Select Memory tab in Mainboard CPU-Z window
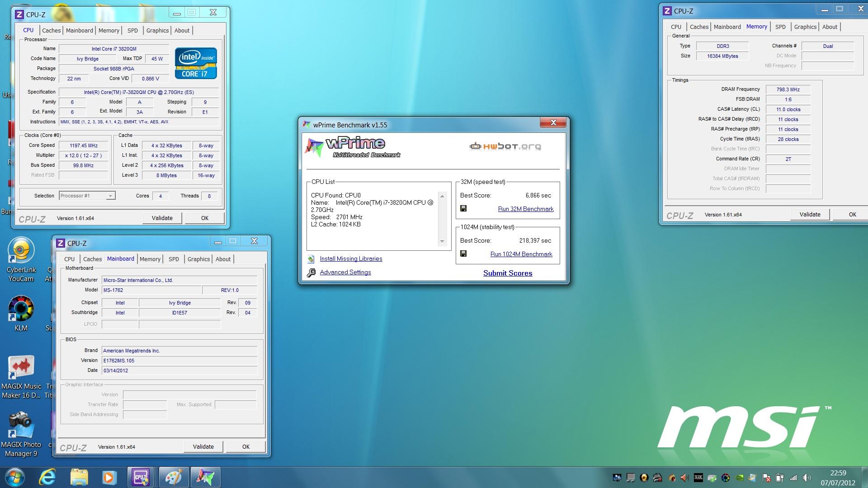The height and width of the screenshot is (488, 868). click(150, 259)
